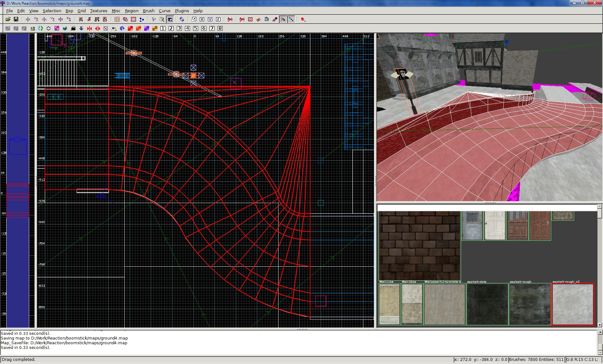The image size is (603, 364).
Task: Click the Y view toolbar button
Action: (210, 19)
